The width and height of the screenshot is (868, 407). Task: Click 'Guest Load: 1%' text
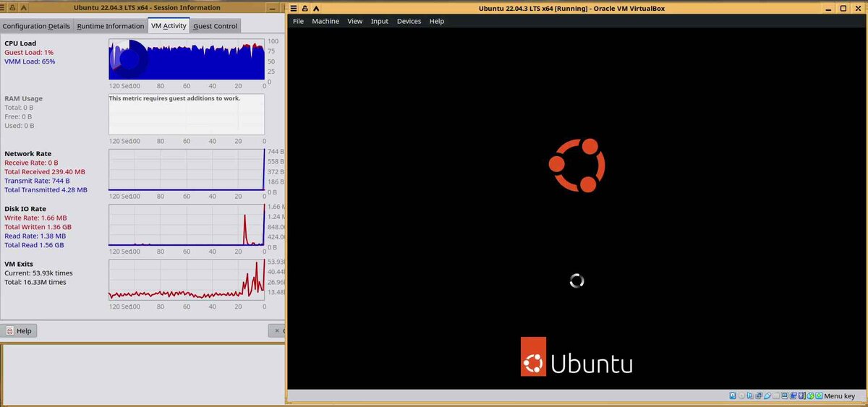29,53
